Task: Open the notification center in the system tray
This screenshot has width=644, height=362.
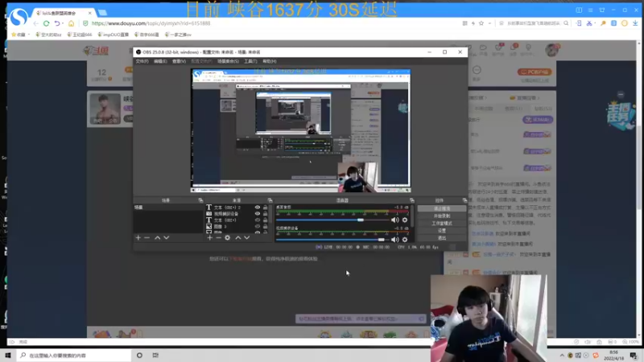Action: pos(634,356)
